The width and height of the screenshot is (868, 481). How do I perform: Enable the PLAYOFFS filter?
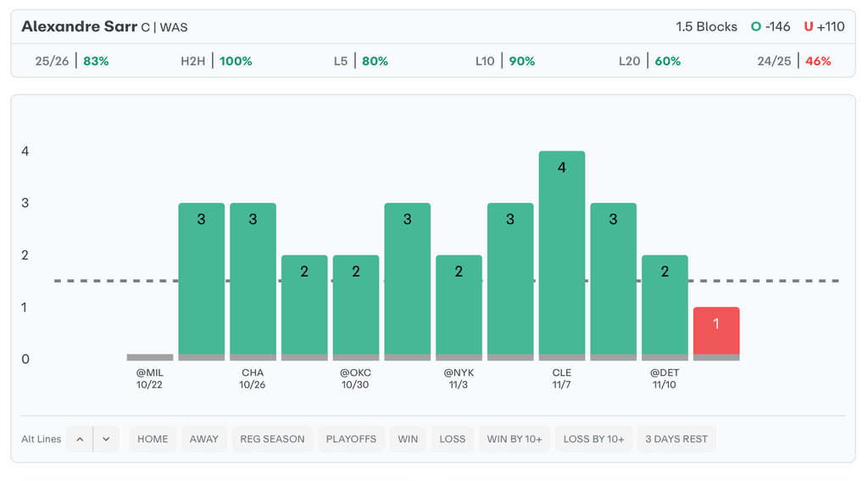(x=351, y=439)
